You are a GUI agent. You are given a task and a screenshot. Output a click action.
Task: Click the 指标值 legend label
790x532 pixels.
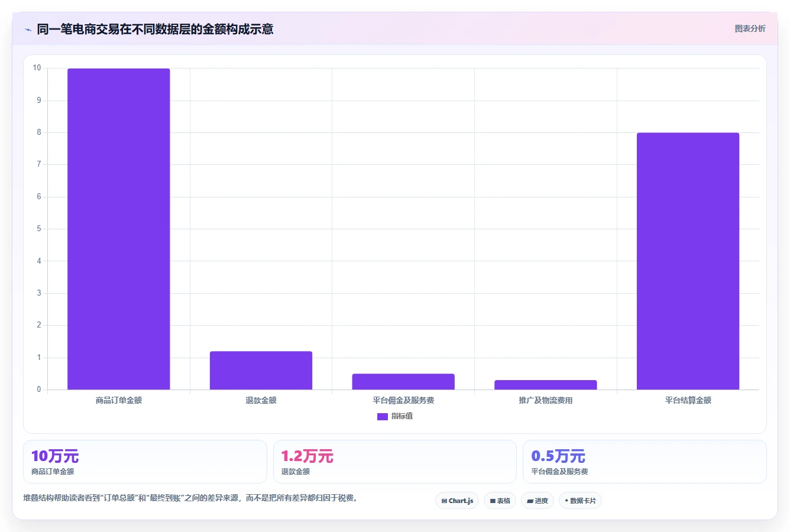(402, 416)
